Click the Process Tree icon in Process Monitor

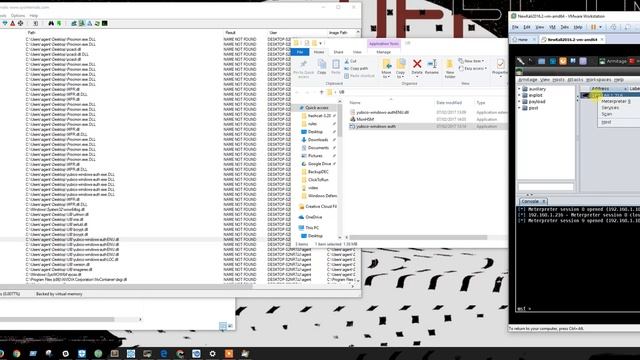(36, 23)
